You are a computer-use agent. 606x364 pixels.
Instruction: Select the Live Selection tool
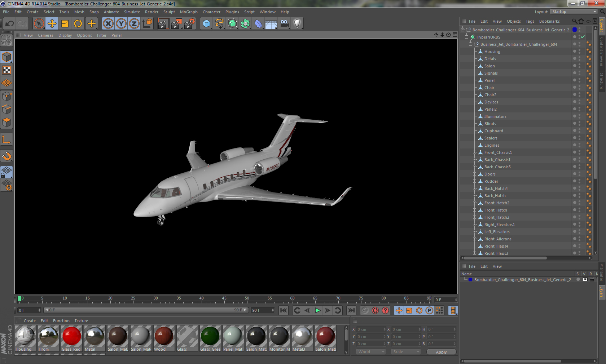point(39,24)
